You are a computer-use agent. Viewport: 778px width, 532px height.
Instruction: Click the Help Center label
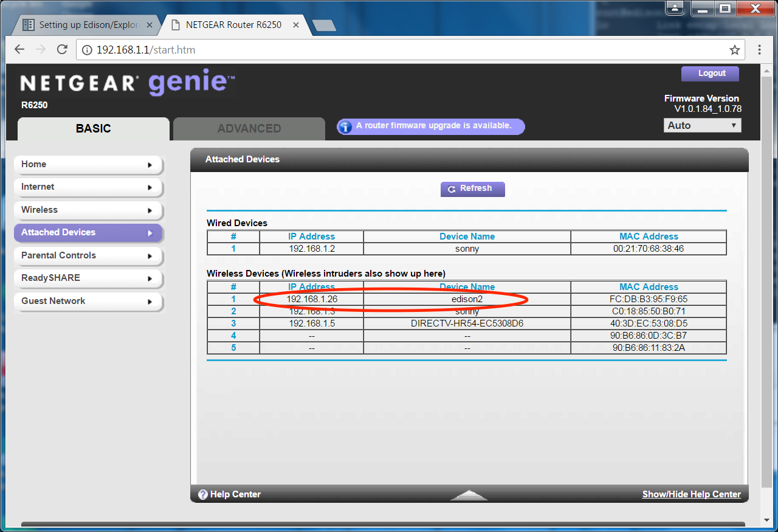tap(235, 494)
